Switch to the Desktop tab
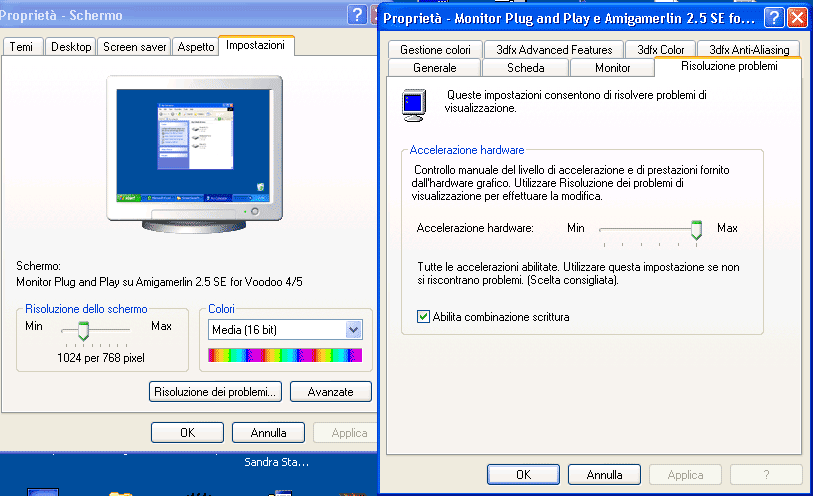Viewport: 813px width, 496px height. click(71, 47)
